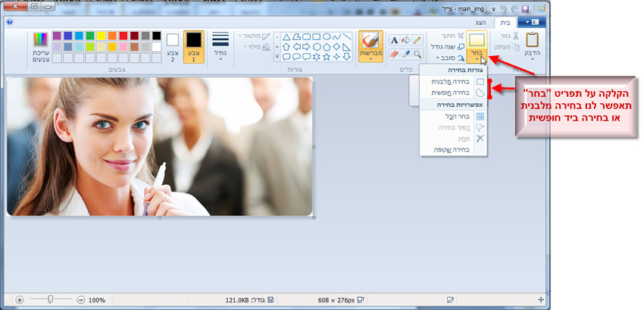Viewport: 644px width, 310px height.
Task: Click the rectangular selection icon above בחר
Action: pyautogui.click(x=477, y=40)
